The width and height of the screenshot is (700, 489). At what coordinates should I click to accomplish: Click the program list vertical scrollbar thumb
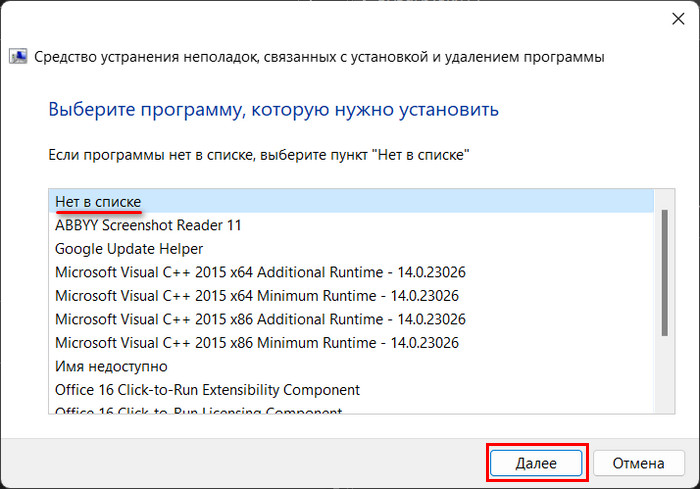(664, 272)
